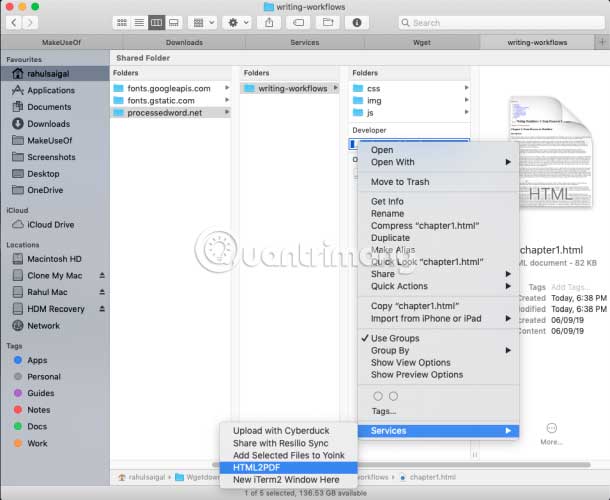The height and width of the screenshot is (500, 610).
Task: Open iCloud Drive in the sidebar
Action: [x=54, y=225]
